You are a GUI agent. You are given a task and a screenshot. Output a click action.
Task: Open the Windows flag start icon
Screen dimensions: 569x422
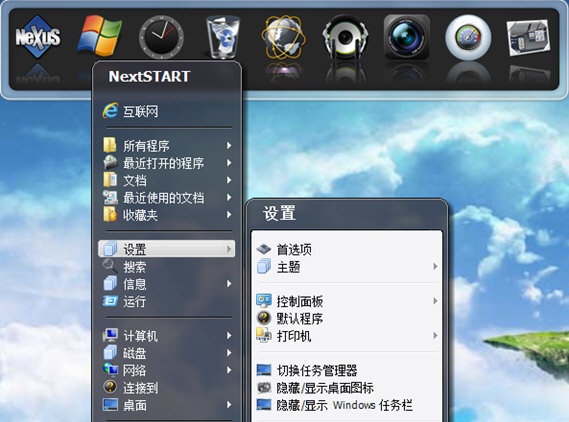pos(99,36)
